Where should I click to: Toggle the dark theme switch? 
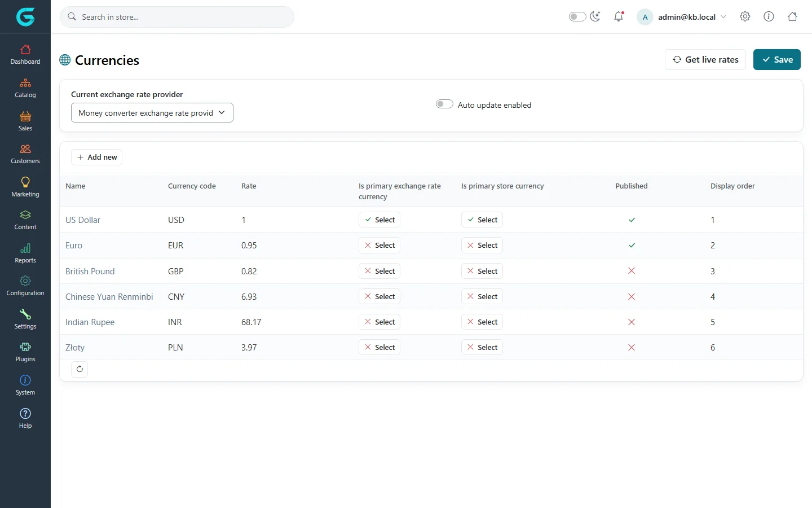click(x=577, y=17)
